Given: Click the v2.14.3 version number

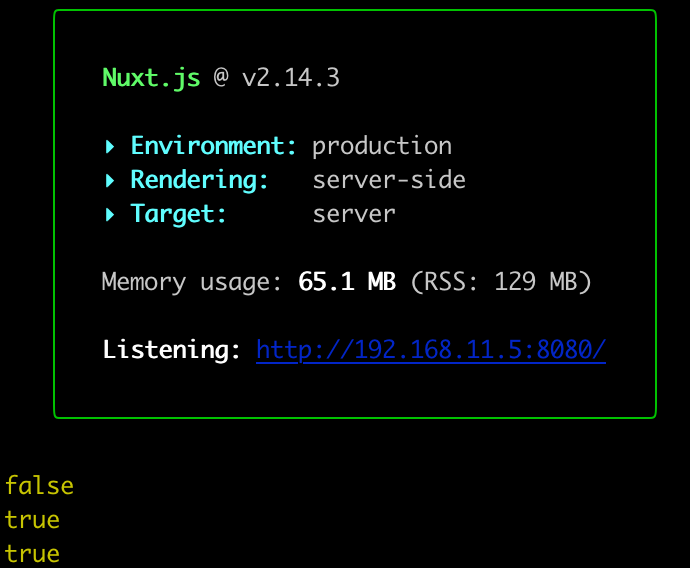Looking at the screenshot, I should pyautogui.click(x=291, y=78).
